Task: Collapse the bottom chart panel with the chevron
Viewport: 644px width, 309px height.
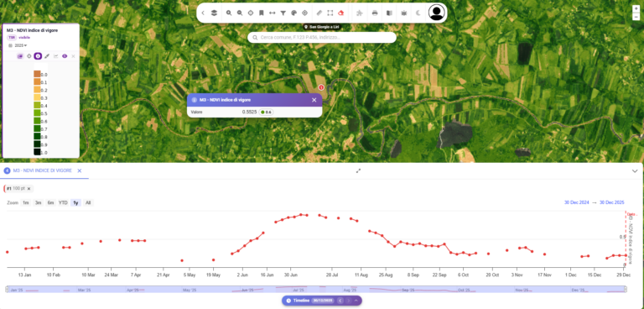Action: coord(635,171)
